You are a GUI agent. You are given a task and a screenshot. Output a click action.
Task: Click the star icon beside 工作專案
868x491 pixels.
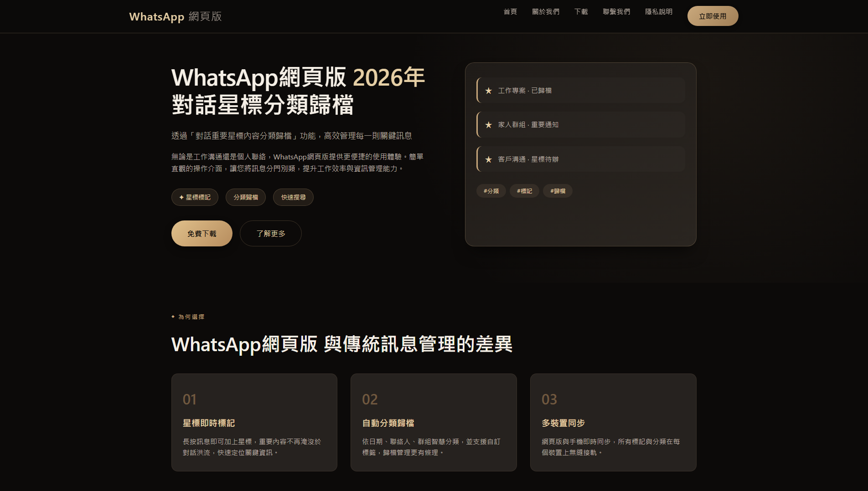[x=489, y=91]
